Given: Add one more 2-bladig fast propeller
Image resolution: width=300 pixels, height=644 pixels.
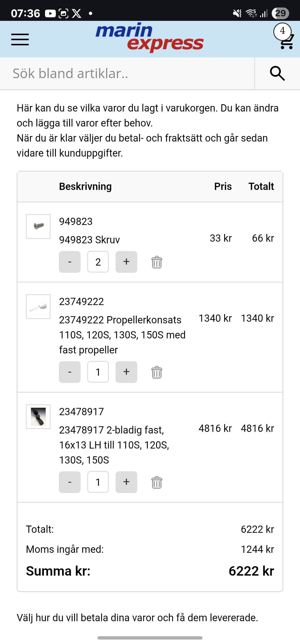Looking at the screenshot, I should [126, 482].
